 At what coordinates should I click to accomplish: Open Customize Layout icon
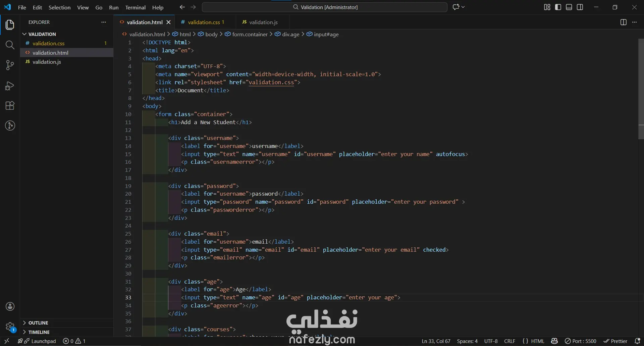click(547, 7)
